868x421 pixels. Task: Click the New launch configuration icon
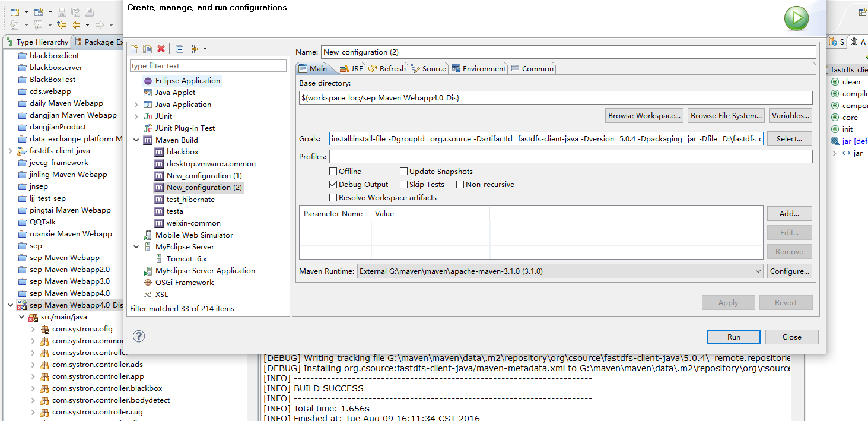tap(135, 49)
